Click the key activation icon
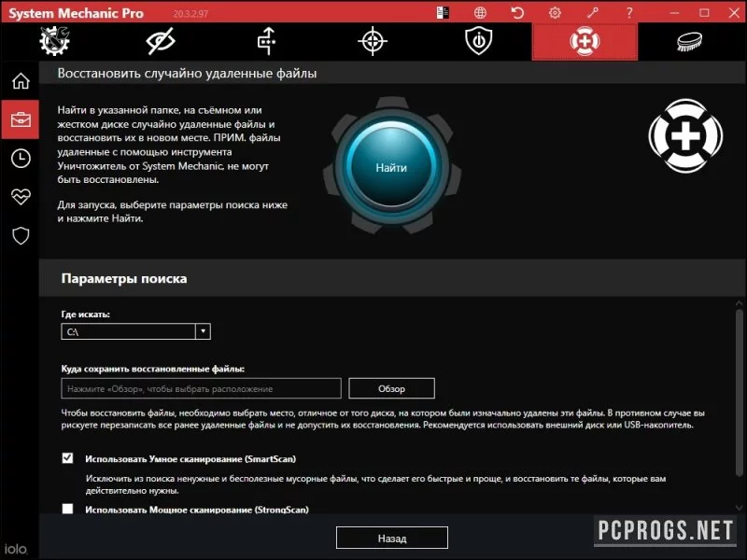 pos(592,12)
